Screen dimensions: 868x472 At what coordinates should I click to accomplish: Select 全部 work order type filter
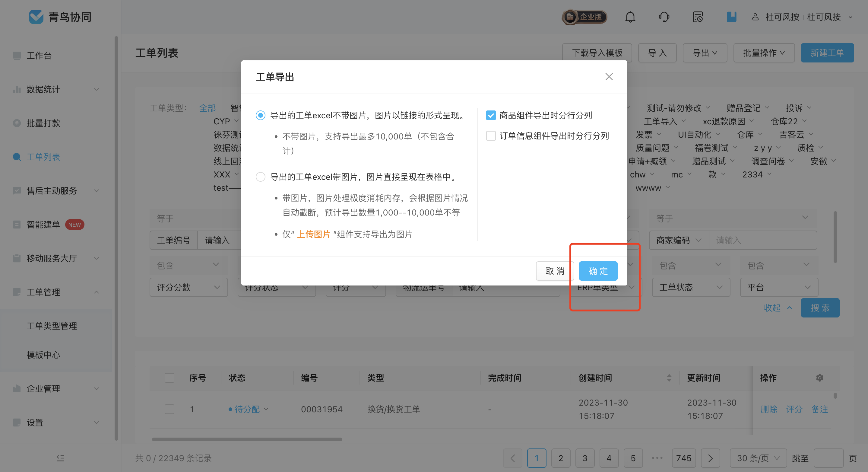tap(207, 108)
